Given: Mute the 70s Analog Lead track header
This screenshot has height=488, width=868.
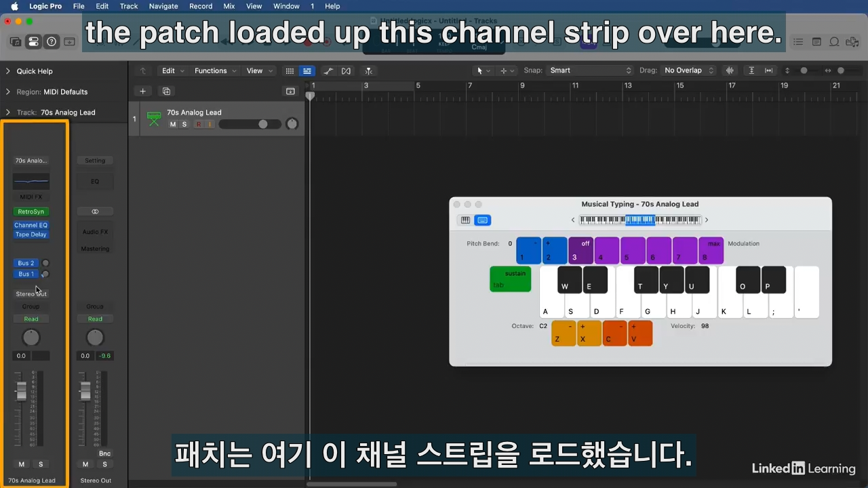Looking at the screenshot, I should (x=173, y=124).
